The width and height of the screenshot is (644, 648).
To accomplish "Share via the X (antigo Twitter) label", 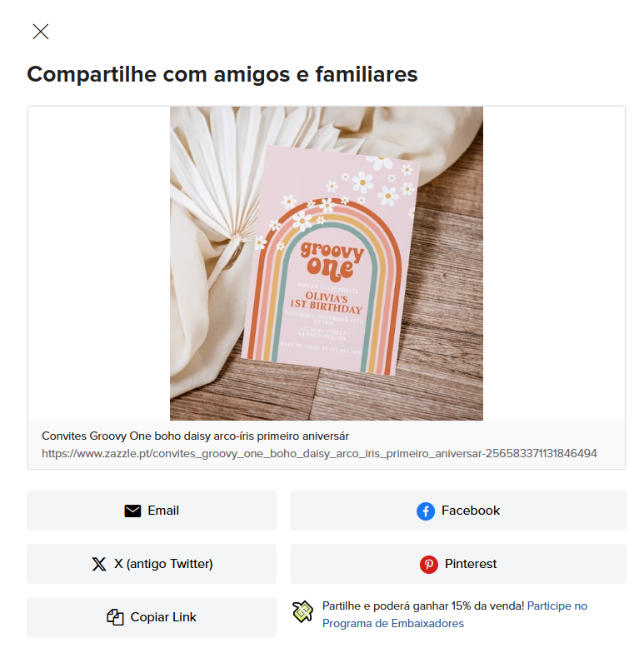I will point(163,564).
